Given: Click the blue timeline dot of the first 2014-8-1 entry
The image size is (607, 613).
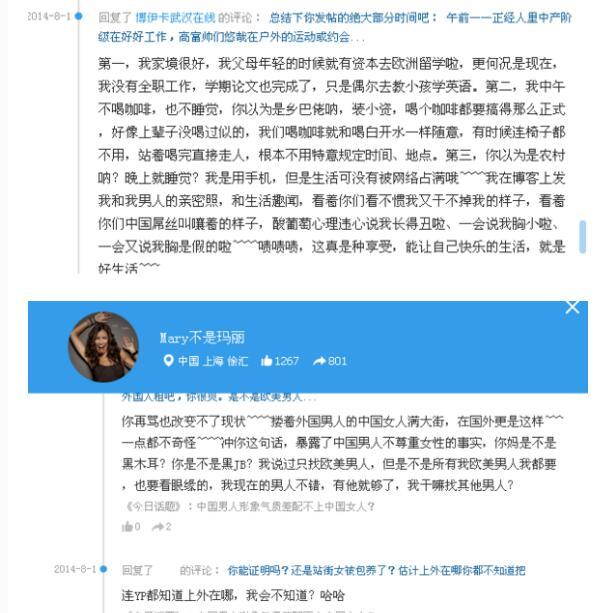Looking at the screenshot, I should pyautogui.click(x=79, y=16).
